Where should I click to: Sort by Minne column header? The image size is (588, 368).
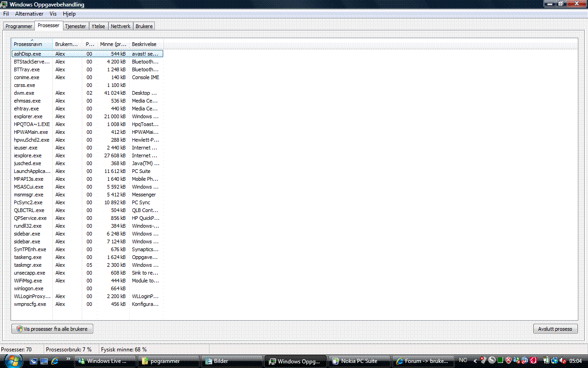pyautogui.click(x=113, y=44)
